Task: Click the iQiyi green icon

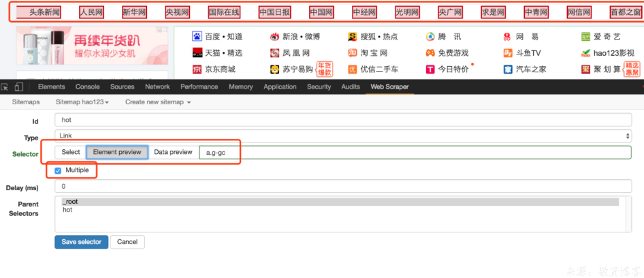Action: pyautogui.click(x=585, y=37)
